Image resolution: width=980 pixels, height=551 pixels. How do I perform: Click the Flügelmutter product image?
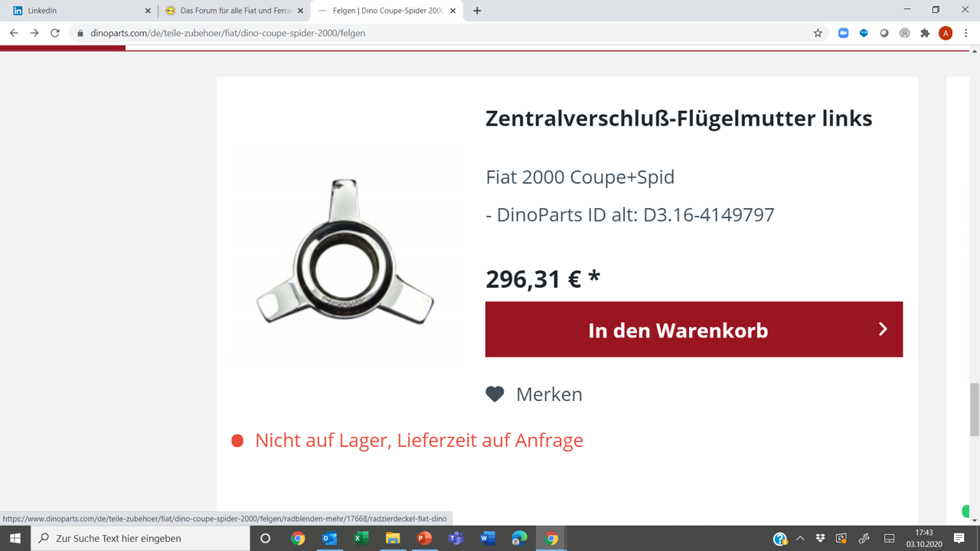pos(345,252)
